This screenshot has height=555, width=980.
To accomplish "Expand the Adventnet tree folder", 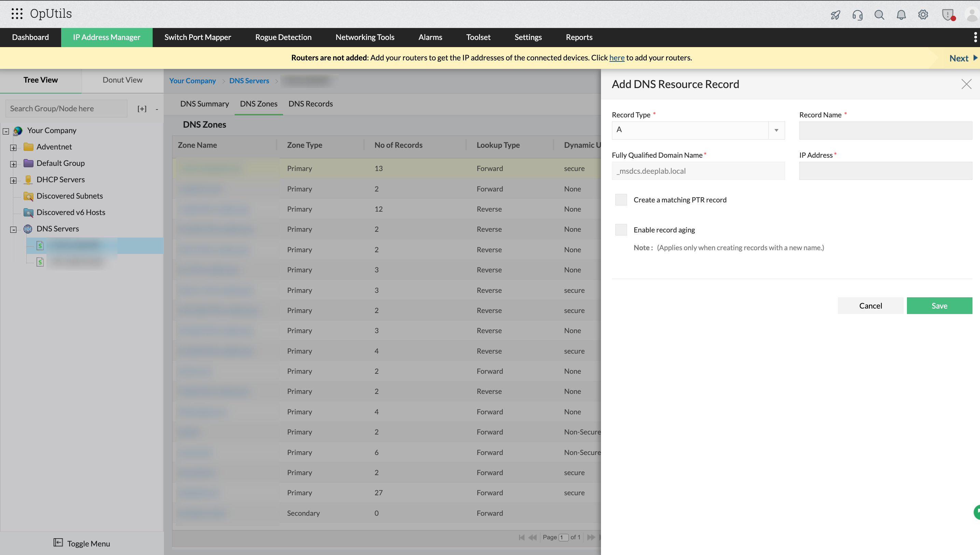I will [x=13, y=147].
